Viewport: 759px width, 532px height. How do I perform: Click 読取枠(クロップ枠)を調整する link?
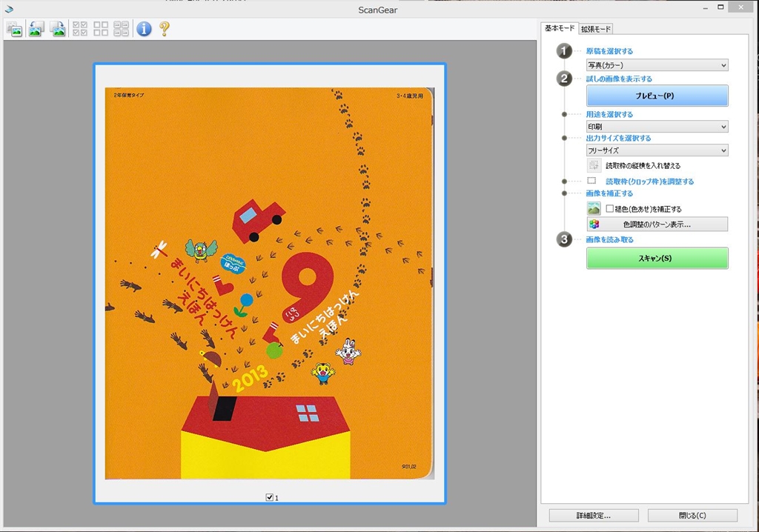pyautogui.click(x=649, y=182)
